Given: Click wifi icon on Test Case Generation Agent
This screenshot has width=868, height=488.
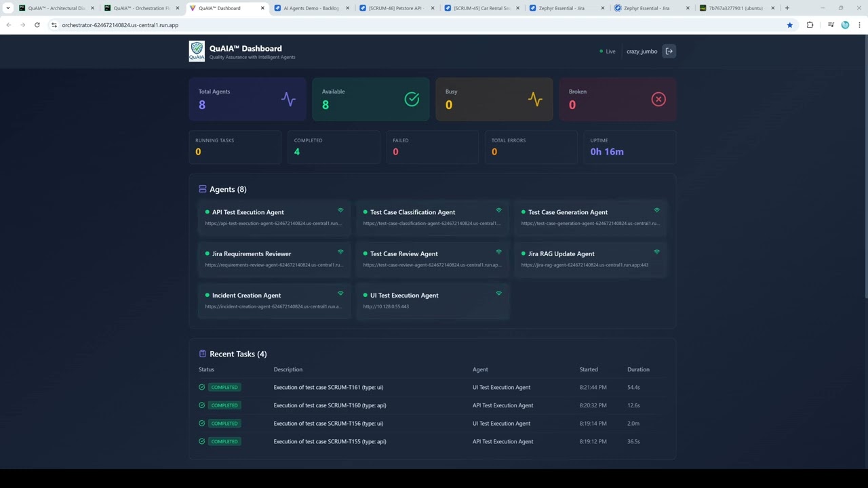Looking at the screenshot, I should point(656,210).
